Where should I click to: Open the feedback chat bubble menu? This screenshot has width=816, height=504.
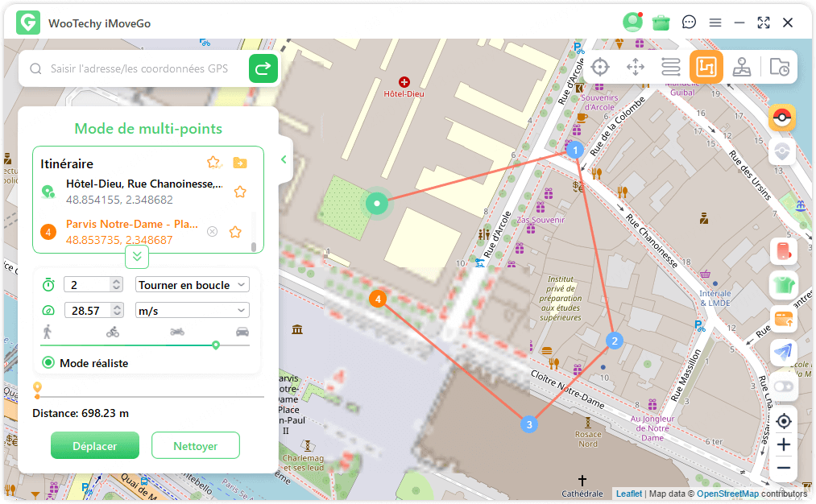tap(689, 23)
